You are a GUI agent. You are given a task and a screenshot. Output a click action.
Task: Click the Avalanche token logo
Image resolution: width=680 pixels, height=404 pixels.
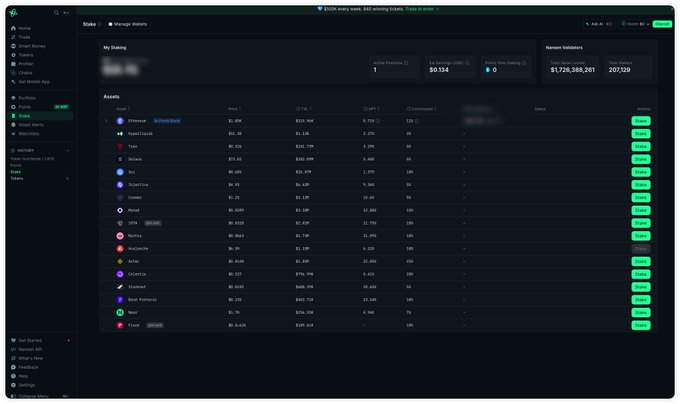pos(120,249)
